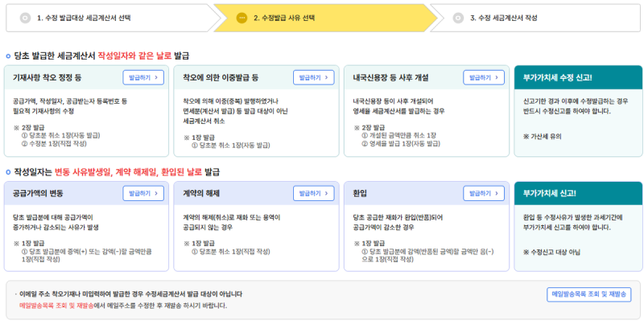The image size is (644, 325).
Task: Click 변동 사유발생일, 계약 해제일, 환입된 날로 heading
Action: pos(129,172)
